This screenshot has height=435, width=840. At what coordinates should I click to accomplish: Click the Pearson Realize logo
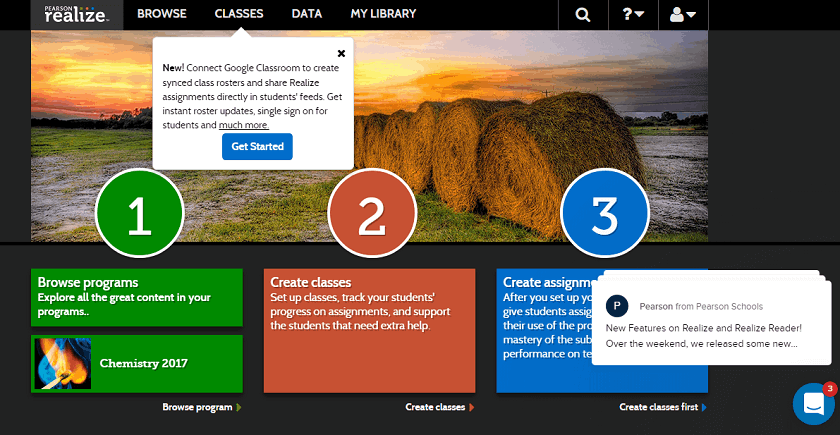click(77, 14)
